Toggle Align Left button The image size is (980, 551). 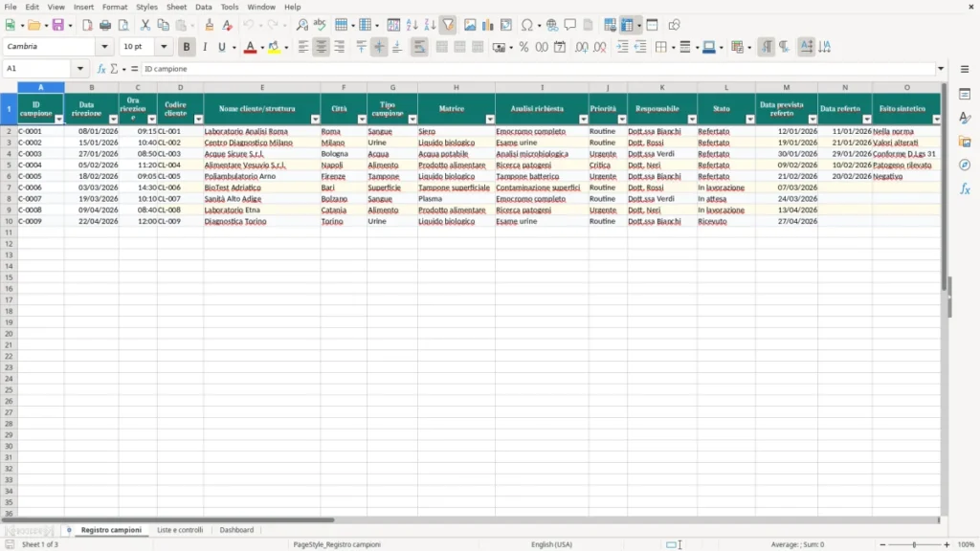click(303, 47)
